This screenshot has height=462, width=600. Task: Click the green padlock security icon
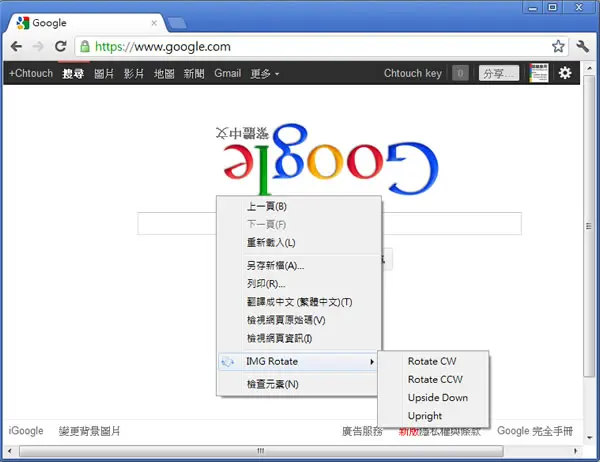coord(85,47)
